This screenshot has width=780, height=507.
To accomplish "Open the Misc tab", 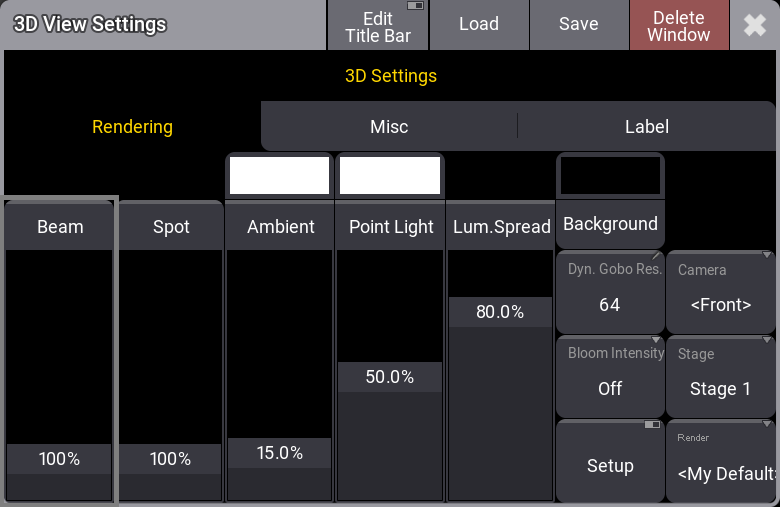I will (x=389, y=127).
